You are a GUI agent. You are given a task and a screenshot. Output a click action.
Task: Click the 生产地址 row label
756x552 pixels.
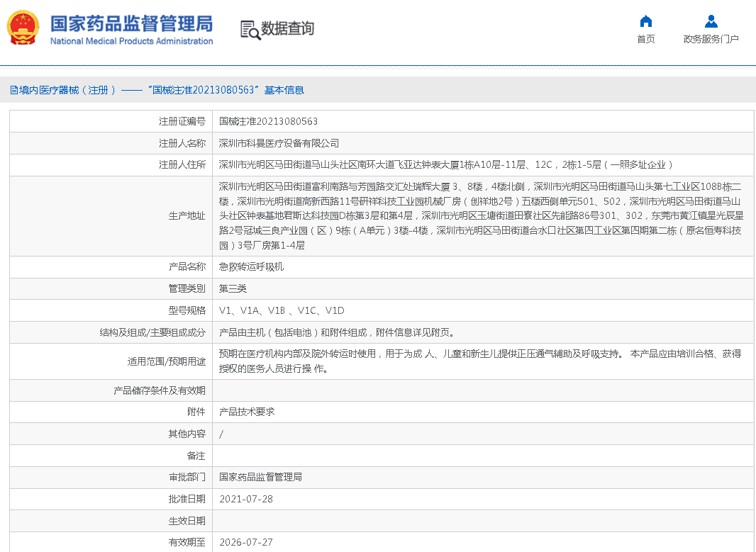pos(187,216)
